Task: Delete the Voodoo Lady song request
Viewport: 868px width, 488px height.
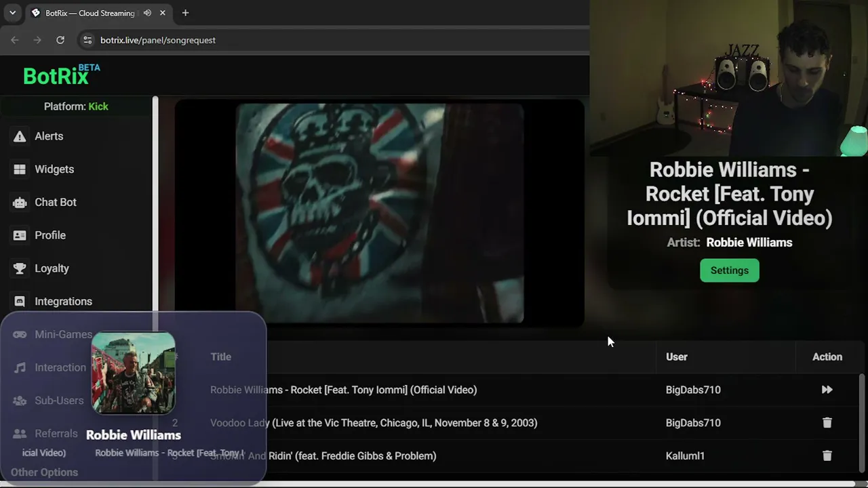Action: pos(827,423)
